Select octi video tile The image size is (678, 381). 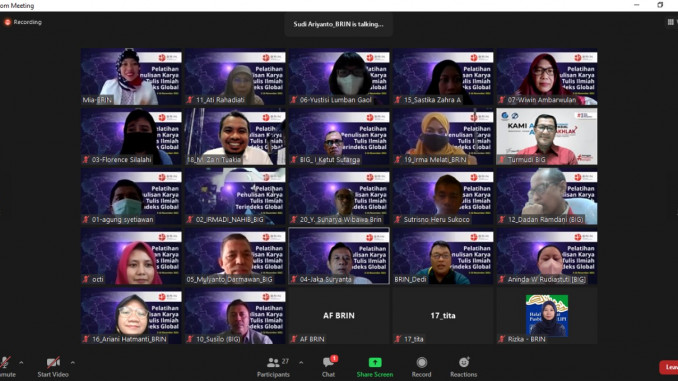tap(131, 256)
